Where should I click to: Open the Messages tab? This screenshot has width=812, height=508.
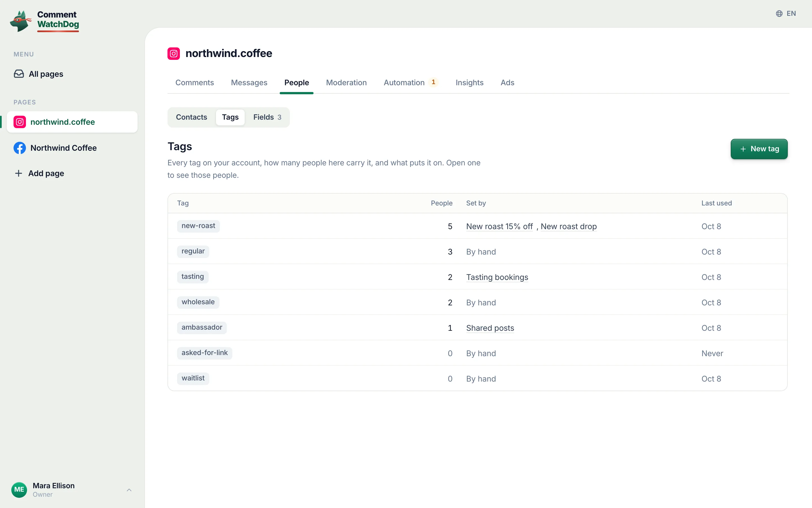pyautogui.click(x=249, y=83)
